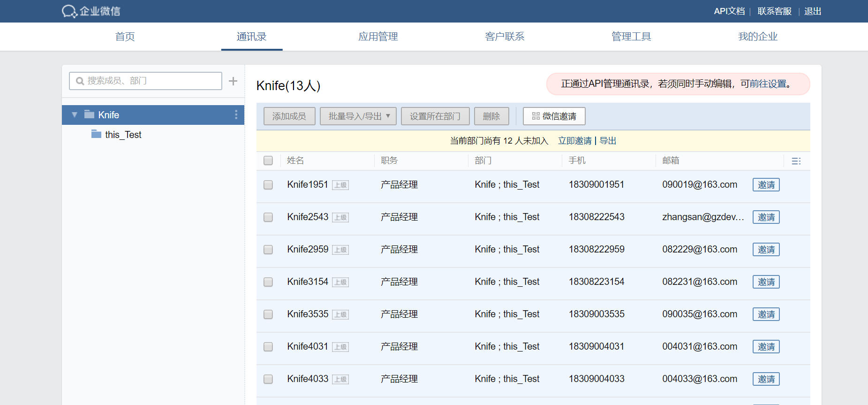Open the 管理工具 tab
The image size is (868, 405).
(x=632, y=37)
